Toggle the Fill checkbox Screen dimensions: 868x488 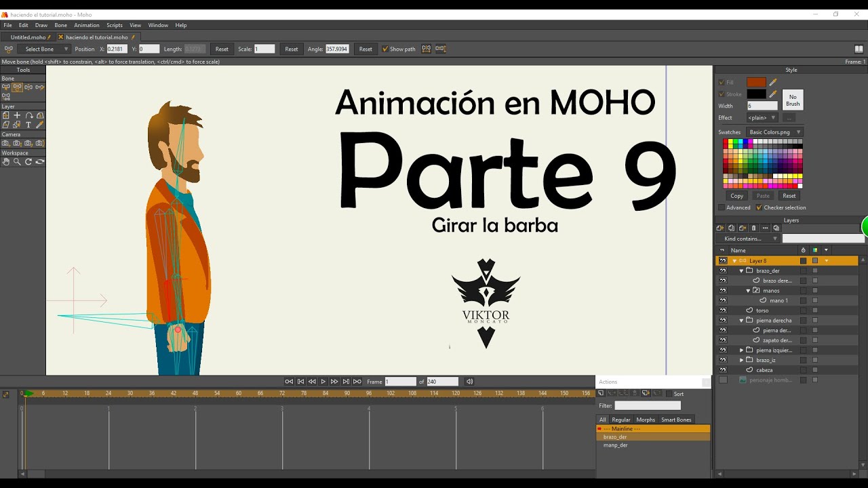[x=722, y=82]
